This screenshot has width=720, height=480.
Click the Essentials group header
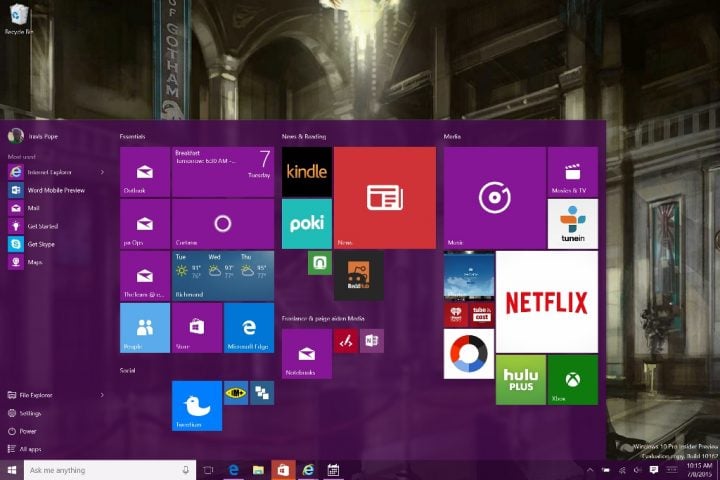pos(132,136)
